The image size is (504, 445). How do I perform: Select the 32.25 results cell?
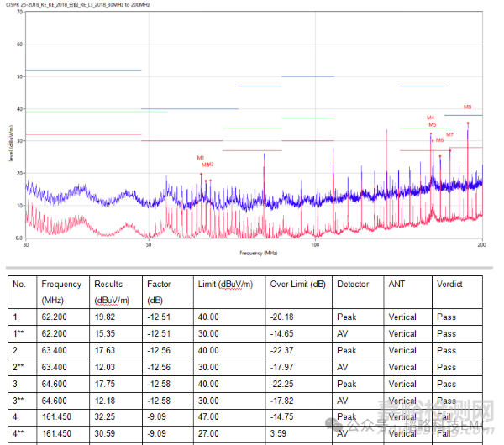(x=105, y=416)
